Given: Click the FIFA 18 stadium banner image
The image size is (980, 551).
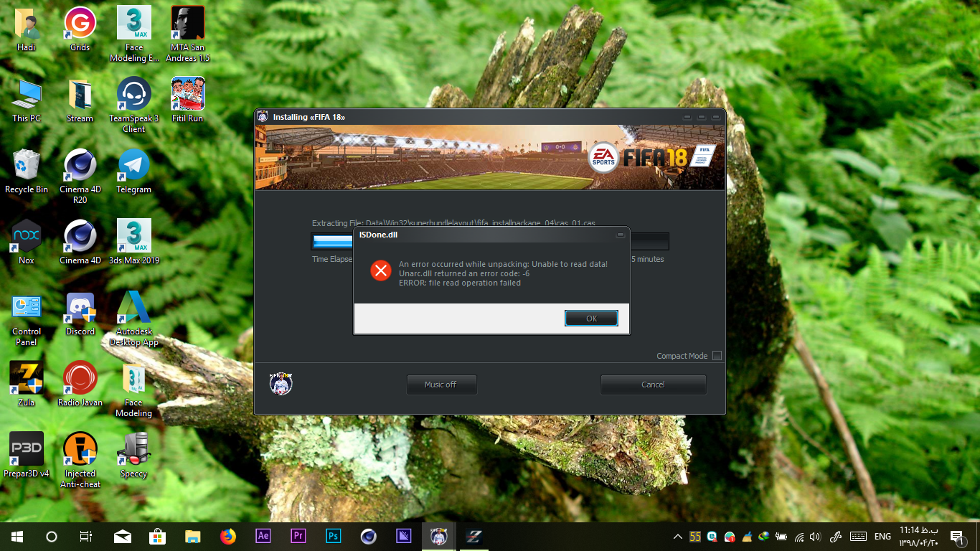Looking at the screenshot, I should tap(490, 158).
